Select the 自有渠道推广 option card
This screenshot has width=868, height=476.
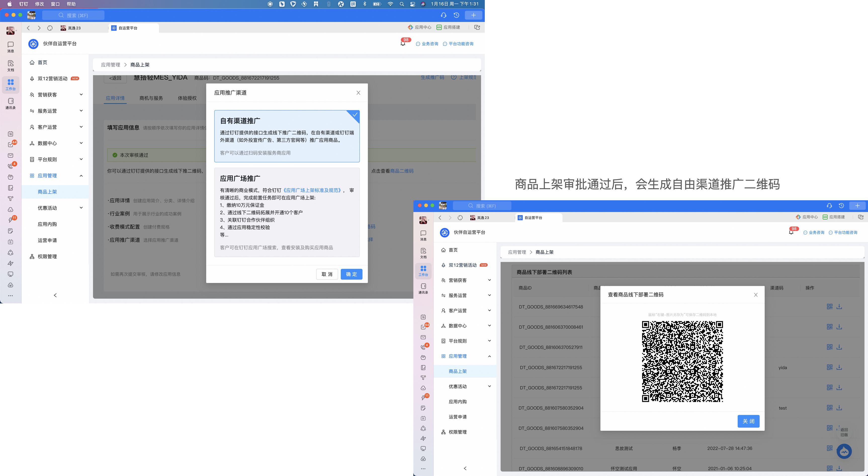tap(287, 136)
